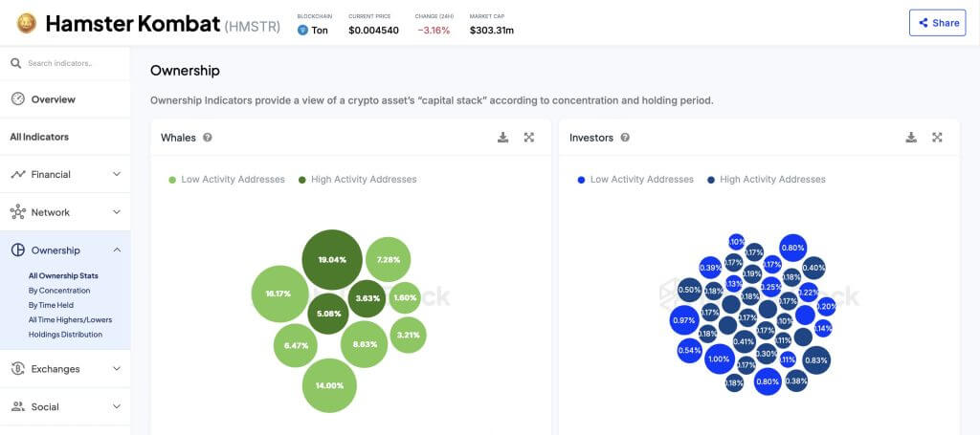
Task: Click the Exchanges icon
Action: (17, 369)
